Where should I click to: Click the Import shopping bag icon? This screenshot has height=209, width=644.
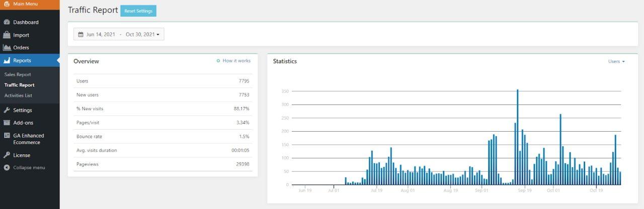(x=7, y=35)
